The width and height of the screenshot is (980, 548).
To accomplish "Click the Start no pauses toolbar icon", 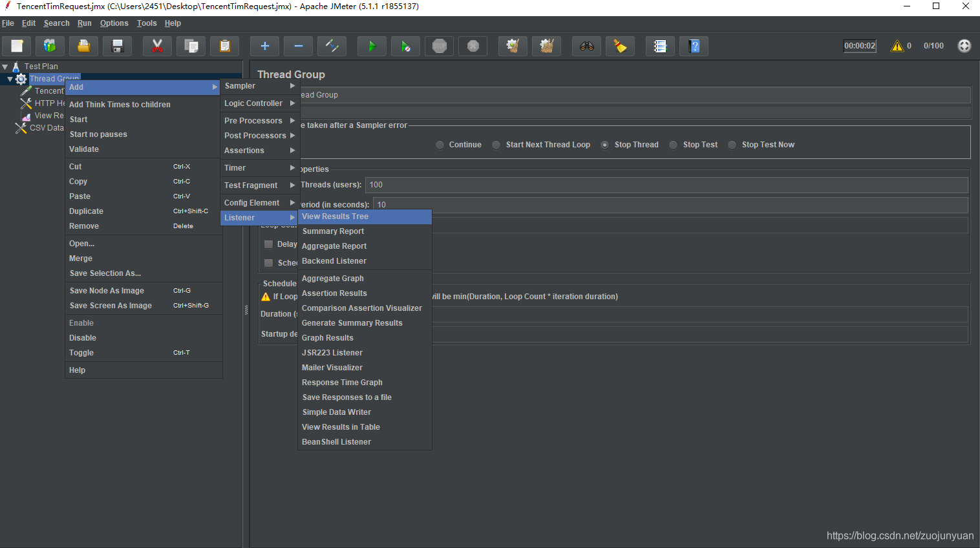I will tap(405, 46).
